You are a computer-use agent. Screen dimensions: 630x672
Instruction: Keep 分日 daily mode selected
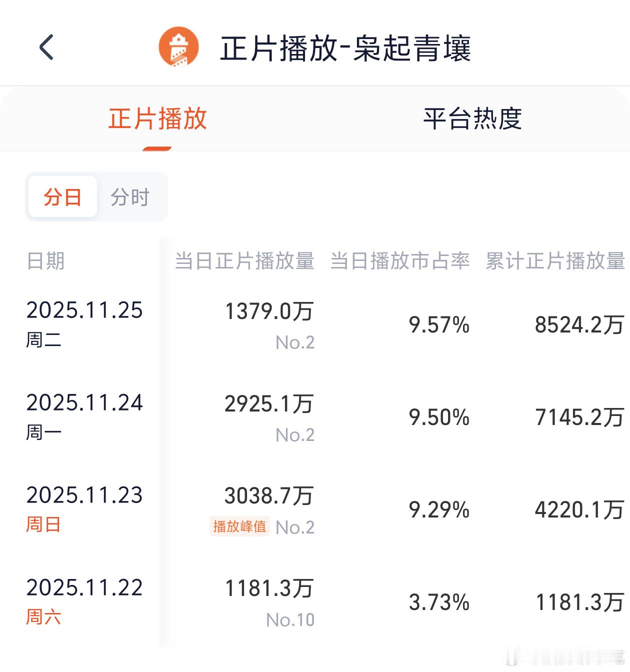tap(62, 197)
